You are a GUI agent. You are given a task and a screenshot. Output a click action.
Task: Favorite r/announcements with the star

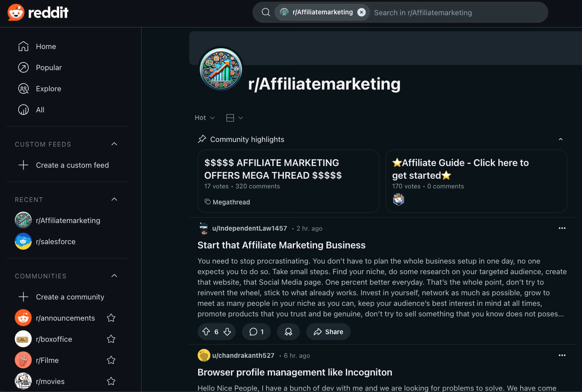pyautogui.click(x=111, y=318)
